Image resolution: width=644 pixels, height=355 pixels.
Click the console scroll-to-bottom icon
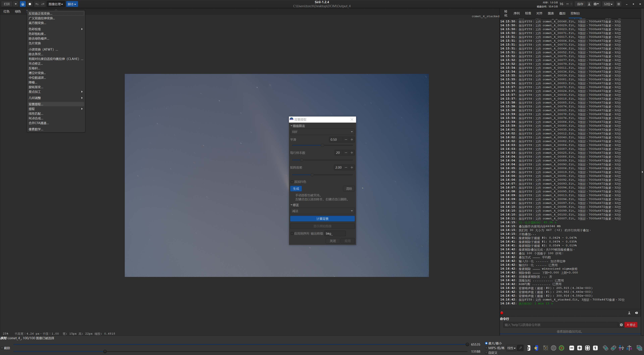[x=629, y=313]
